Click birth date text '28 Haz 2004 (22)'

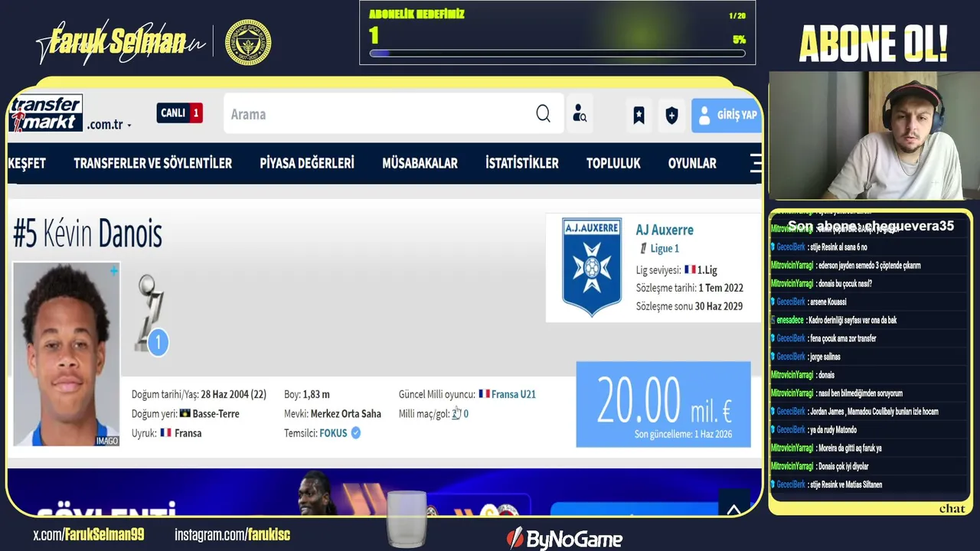[234, 394]
